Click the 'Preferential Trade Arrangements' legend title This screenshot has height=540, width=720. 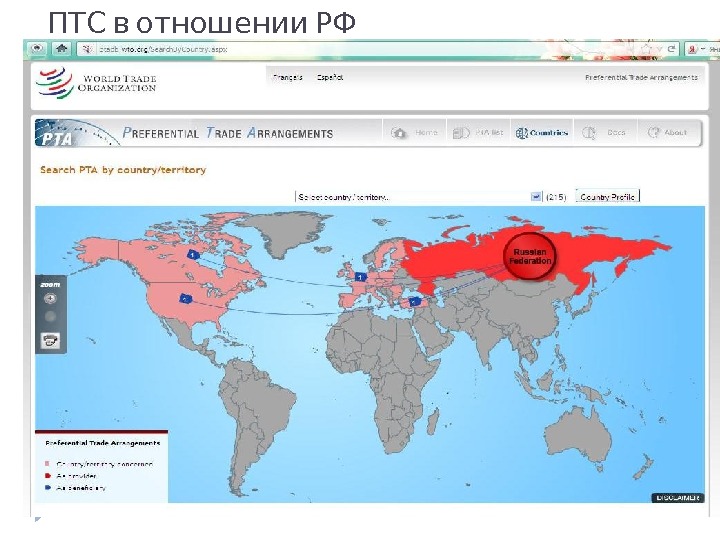(102, 443)
